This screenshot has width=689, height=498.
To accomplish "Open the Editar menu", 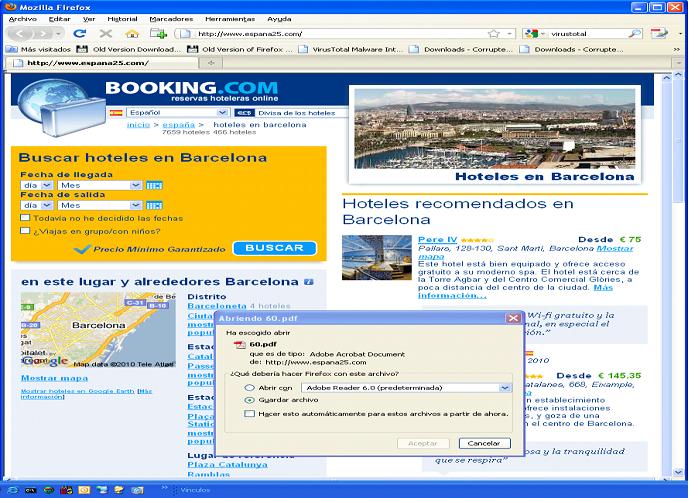I will tap(59, 19).
